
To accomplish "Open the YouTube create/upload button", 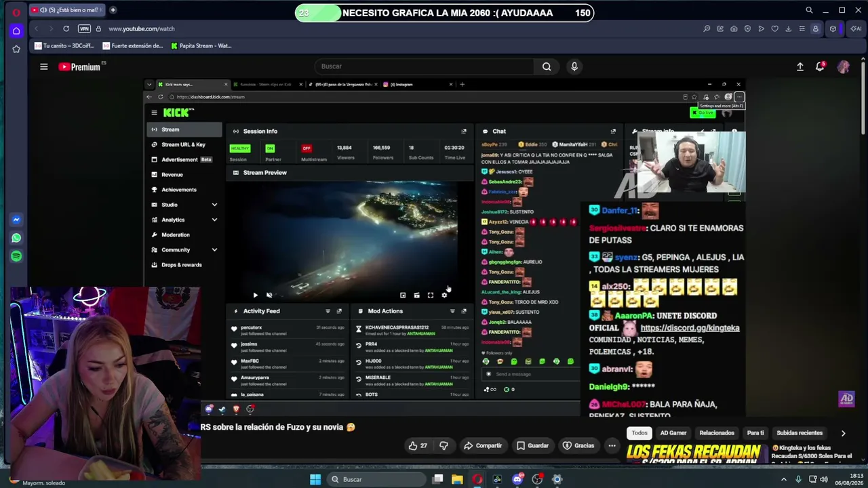I will click(x=800, y=66).
